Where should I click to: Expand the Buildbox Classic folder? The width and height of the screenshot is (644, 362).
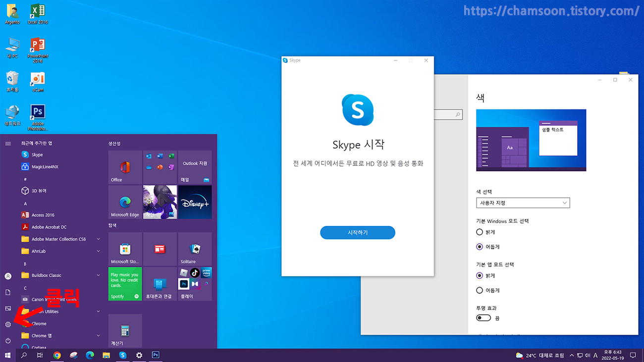pyautogui.click(x=59, y=275)
